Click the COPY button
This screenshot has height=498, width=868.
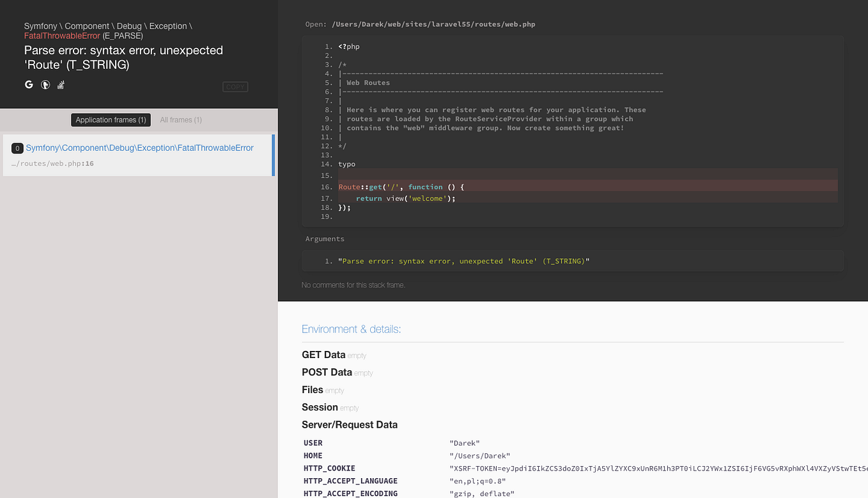235,87
